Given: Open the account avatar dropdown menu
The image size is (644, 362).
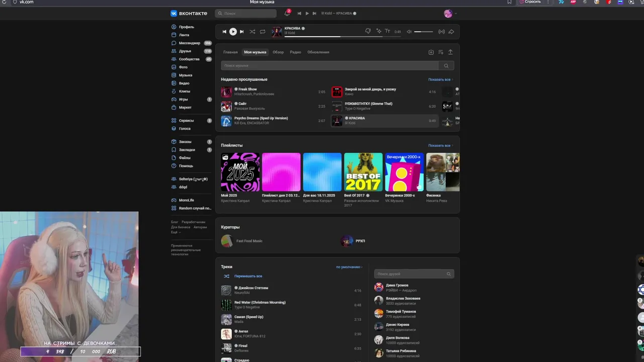Looking at the screenshot, I should 450,14.
